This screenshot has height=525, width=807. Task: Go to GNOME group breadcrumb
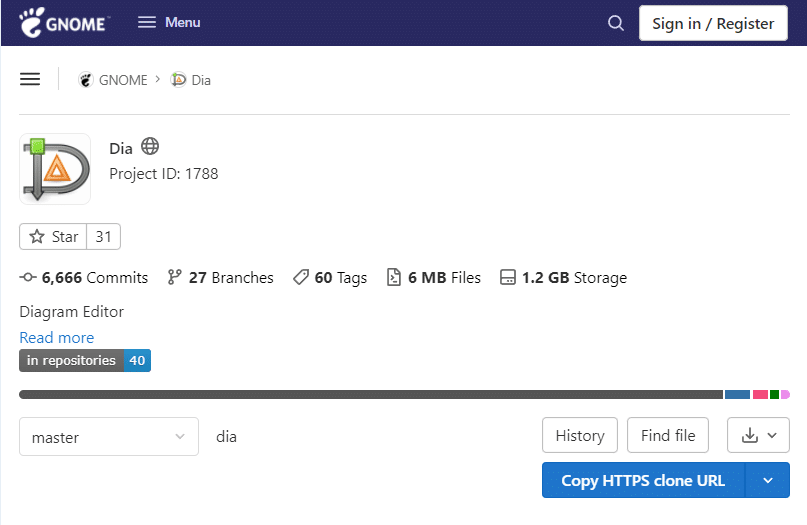122,80
